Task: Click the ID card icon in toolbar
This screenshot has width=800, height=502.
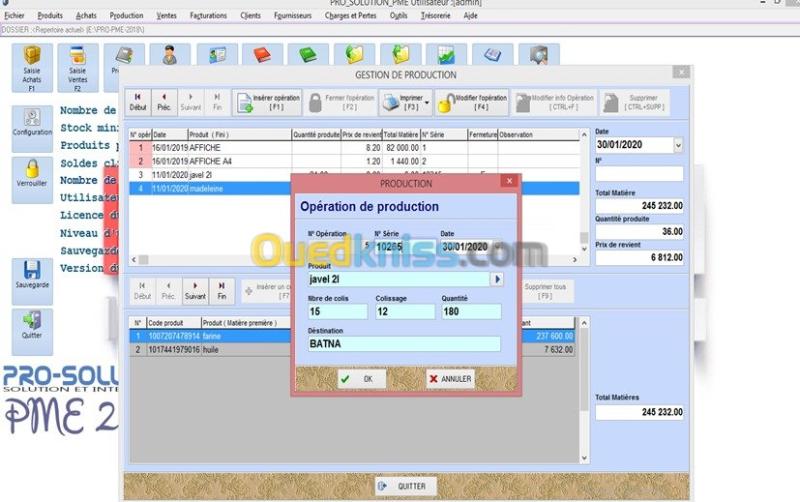Action: click(x=217, y=55)
